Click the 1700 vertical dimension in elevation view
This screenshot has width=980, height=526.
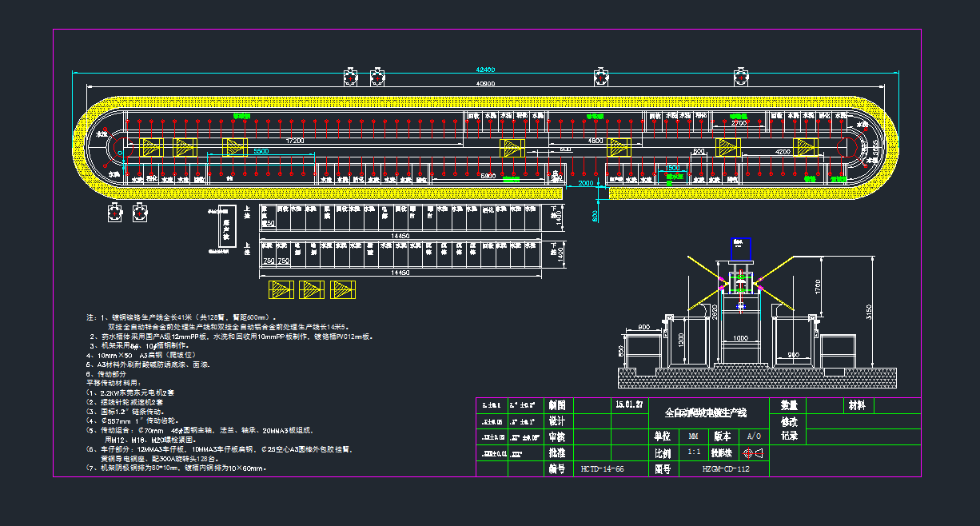tap(815, 285)
